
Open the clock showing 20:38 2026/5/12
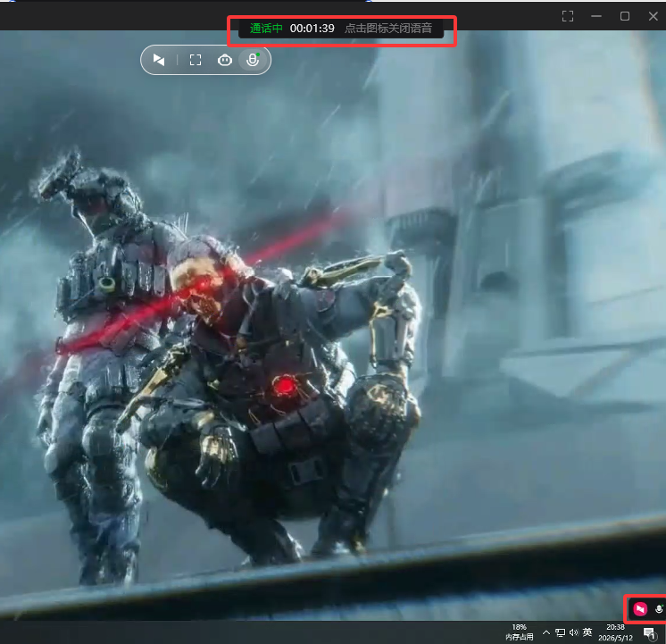(615, 632)
